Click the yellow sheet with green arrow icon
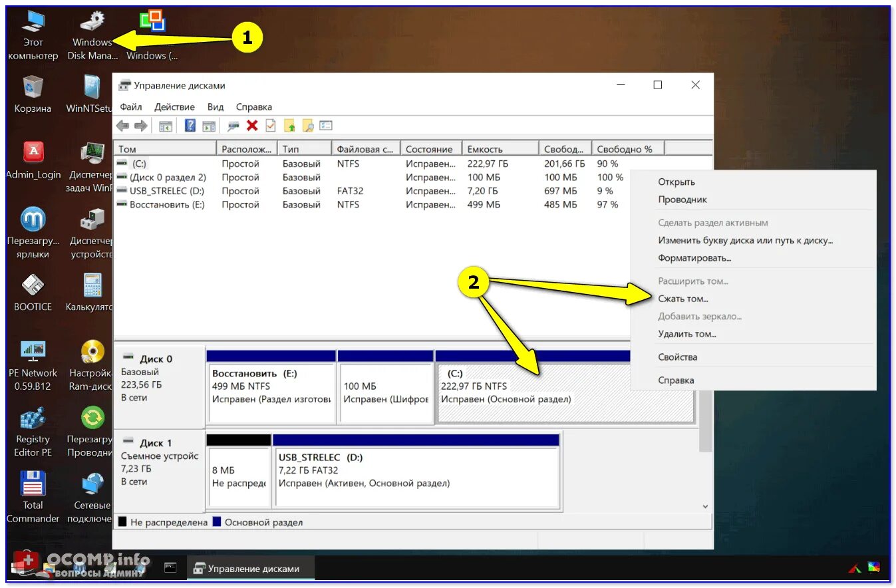The image size is (896, 588). point(289,125)
